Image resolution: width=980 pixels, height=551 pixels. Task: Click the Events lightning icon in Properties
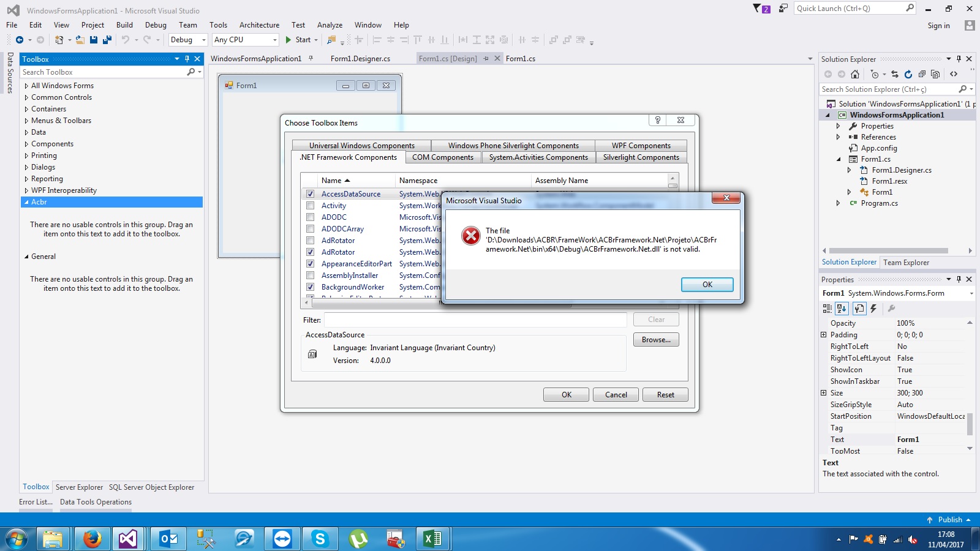(873, 309)
